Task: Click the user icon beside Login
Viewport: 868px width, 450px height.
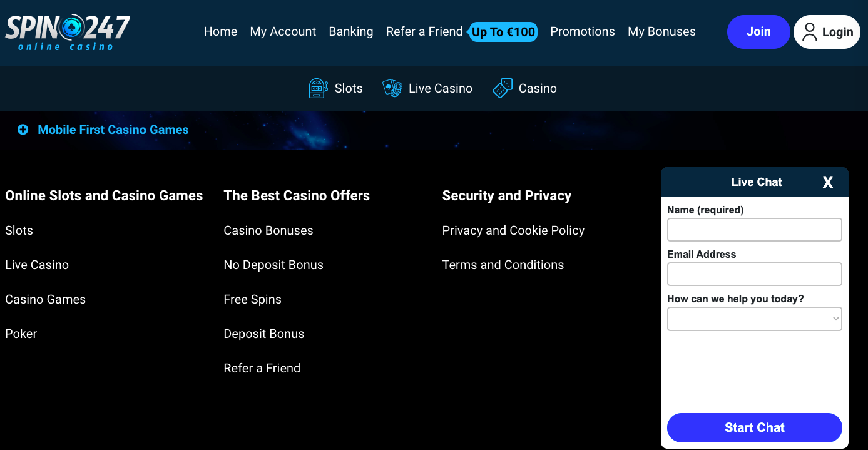Action: [810, 32]
